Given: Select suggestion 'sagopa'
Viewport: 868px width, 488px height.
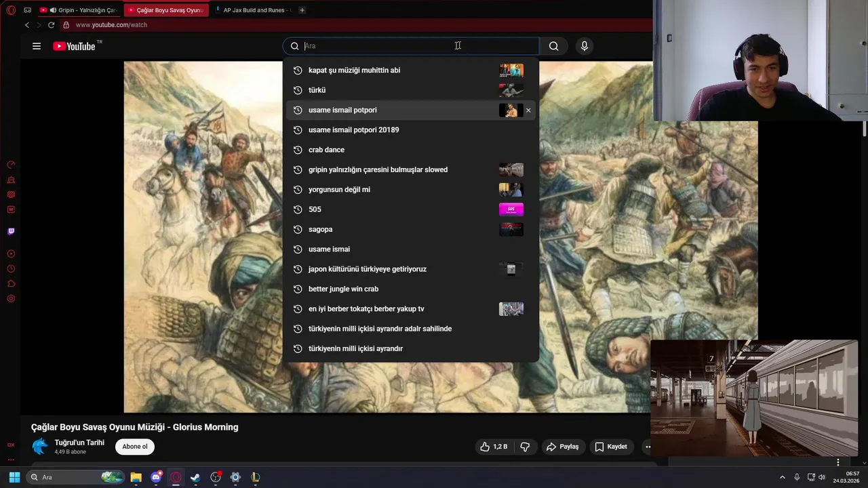Looking at the screenshot, I should coord(411,229).
